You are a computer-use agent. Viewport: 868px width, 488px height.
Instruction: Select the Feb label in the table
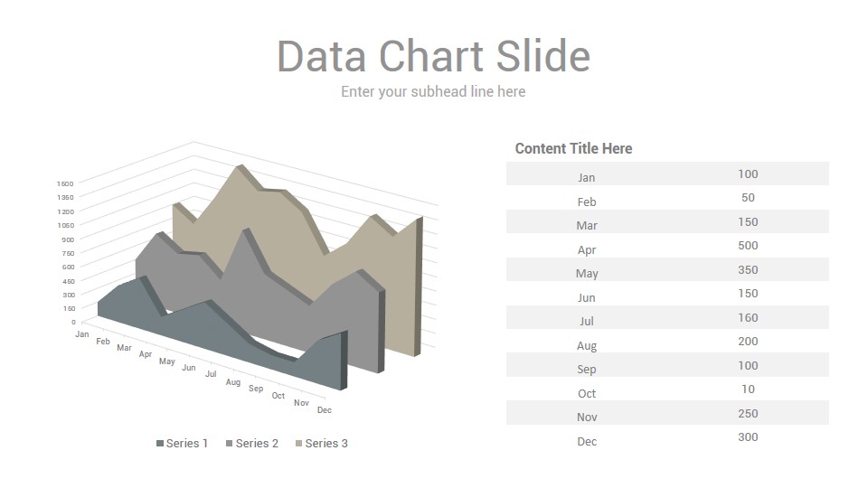[x=587, y=202]
